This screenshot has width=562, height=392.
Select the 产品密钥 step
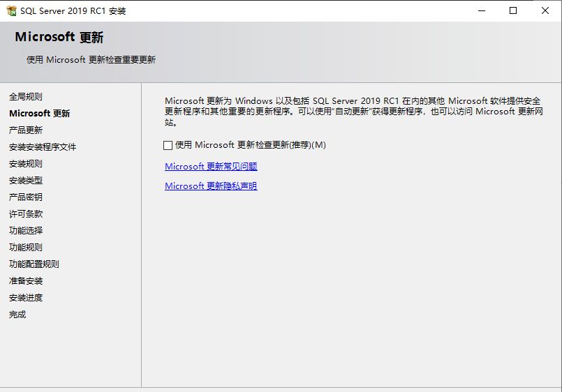point(26,197)
